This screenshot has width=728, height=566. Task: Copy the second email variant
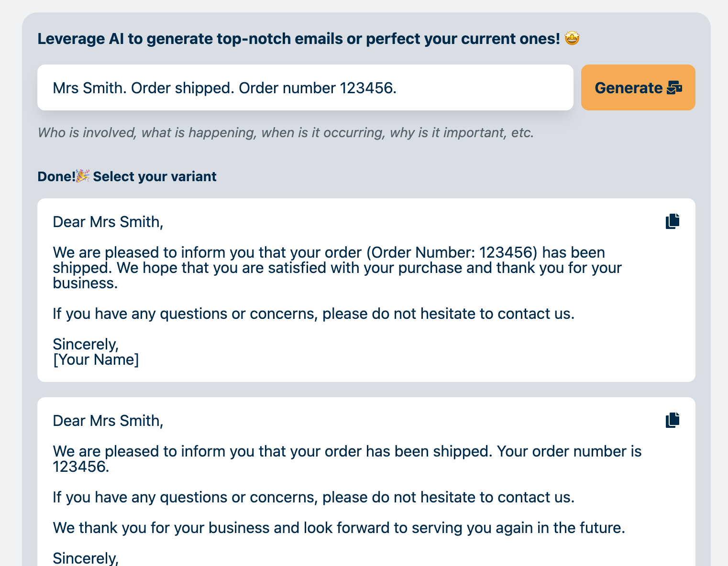click(x=673, y=420)
